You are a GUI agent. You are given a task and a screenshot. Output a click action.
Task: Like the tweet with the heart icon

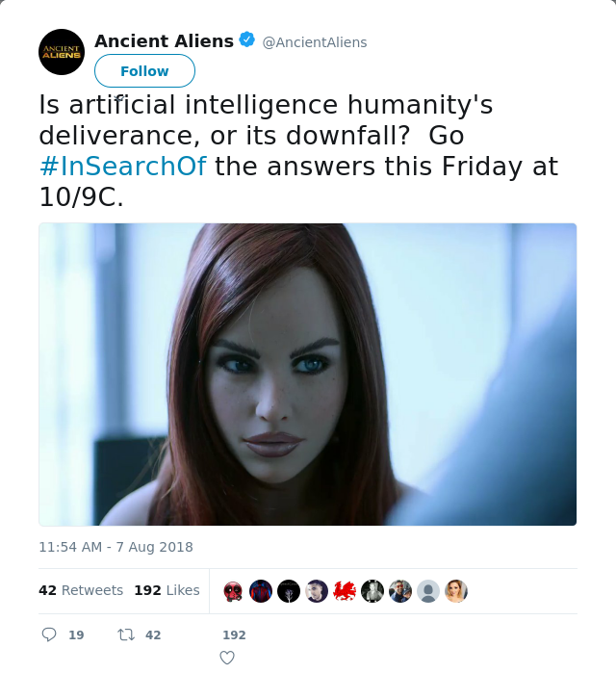(x=227, y=658)
